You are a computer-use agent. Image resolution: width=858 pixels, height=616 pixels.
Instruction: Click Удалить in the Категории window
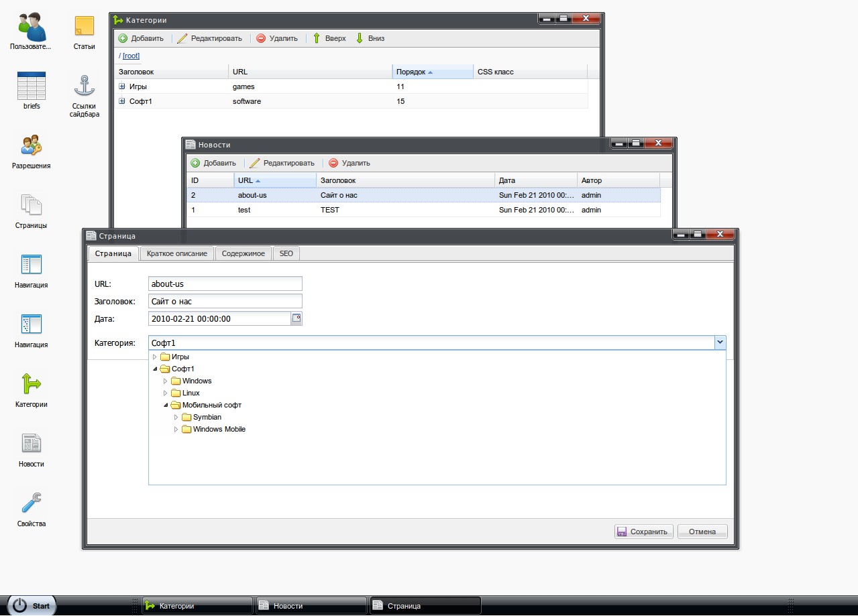tap(277, 38)
